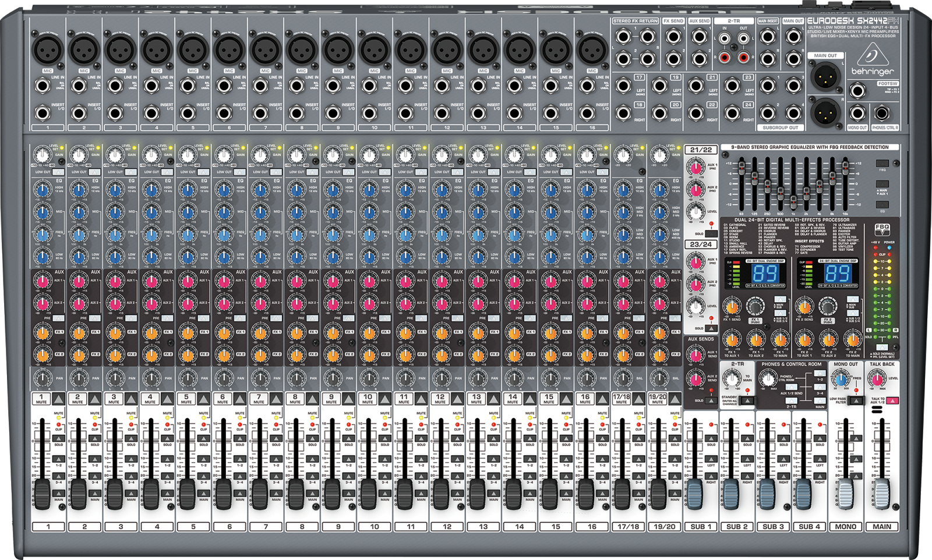Click the white 2-TR In left RCA socket

[724, 38]
